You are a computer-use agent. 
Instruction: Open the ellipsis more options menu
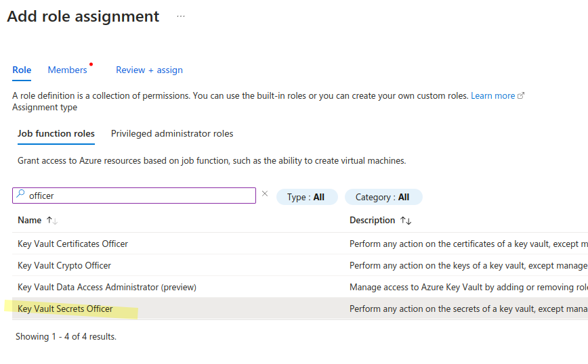(x=181, y=16)
